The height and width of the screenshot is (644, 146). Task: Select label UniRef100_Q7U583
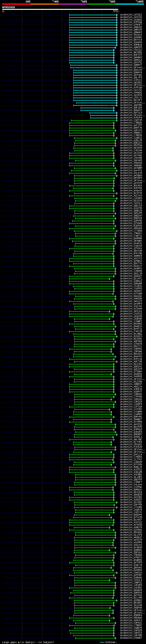click(x=131, y=530)
